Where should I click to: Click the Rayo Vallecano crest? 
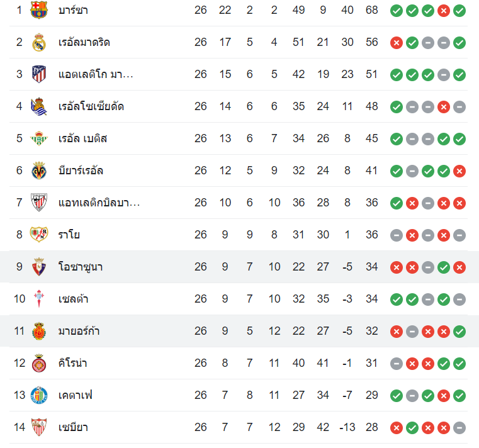coord(39,235)
